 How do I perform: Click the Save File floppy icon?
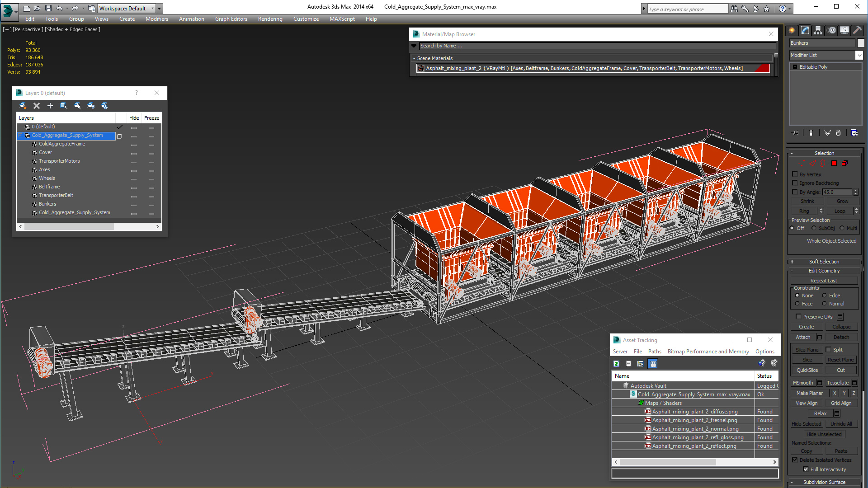point(48,8)
